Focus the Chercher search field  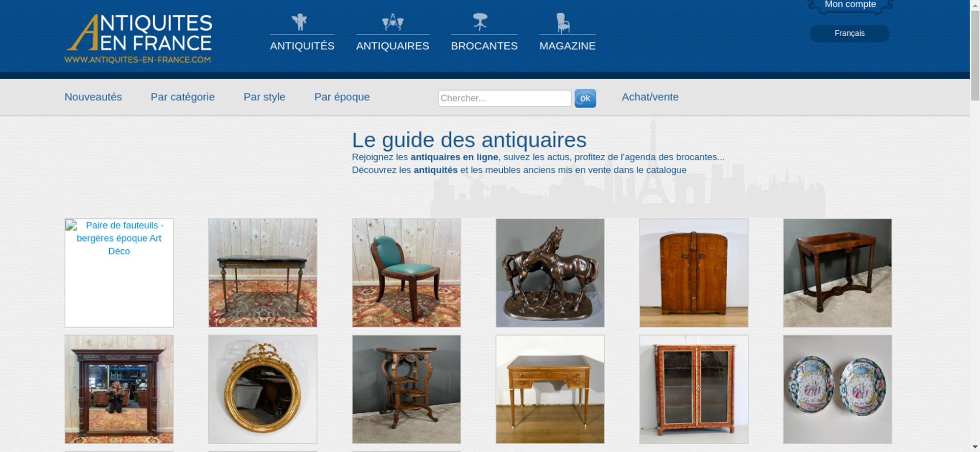505,98
